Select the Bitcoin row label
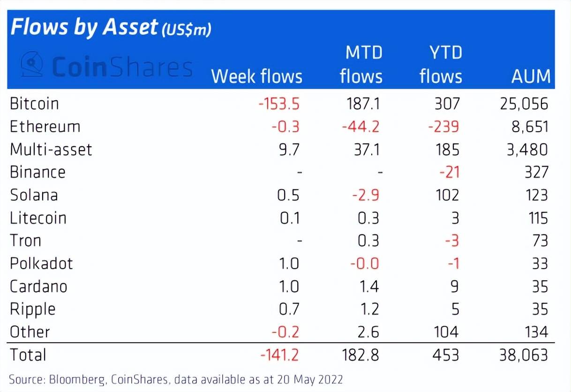 34,104
